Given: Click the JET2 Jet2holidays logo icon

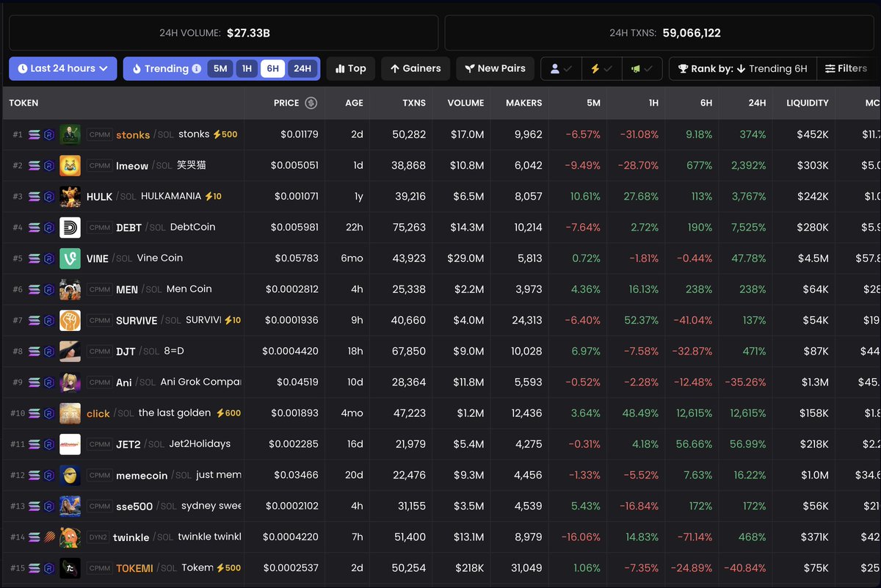Looking at the screenshot, I should (x=70, y=444).
